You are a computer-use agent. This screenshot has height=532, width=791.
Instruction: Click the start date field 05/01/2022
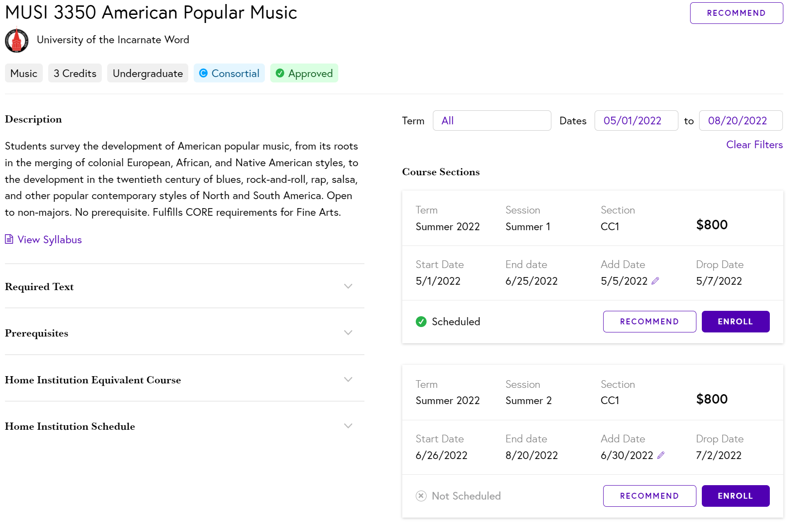(636, 121)
